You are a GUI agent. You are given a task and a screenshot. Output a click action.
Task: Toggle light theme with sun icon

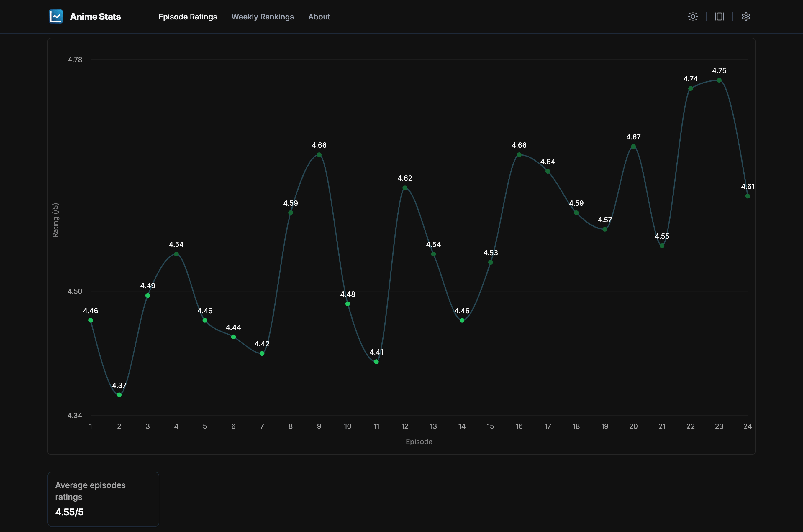click(693, 17)
